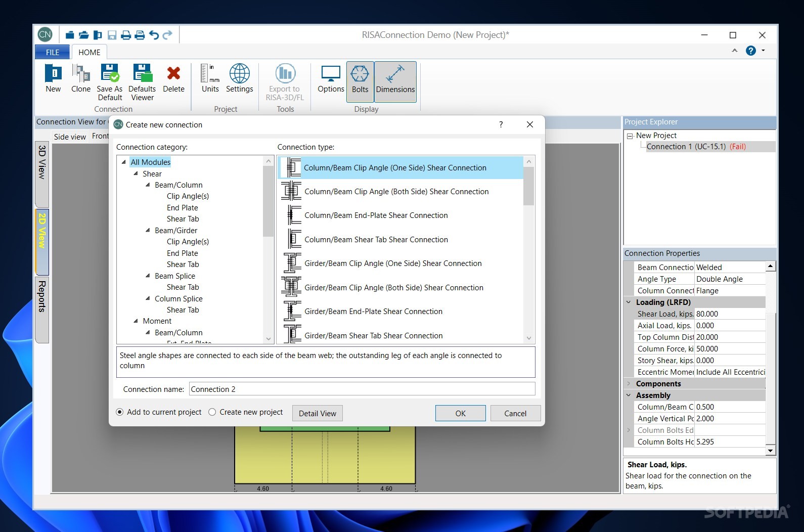Toggle Bolts display

360,81
